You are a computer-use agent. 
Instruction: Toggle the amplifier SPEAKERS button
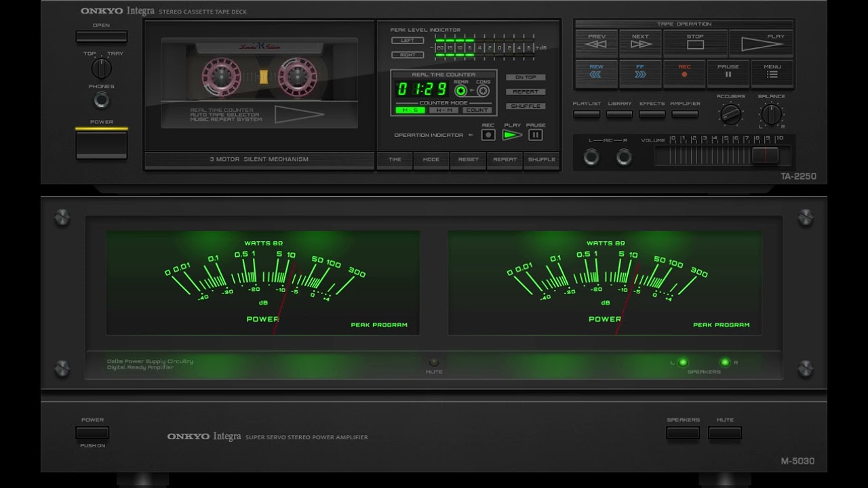[x=683, y=433]
